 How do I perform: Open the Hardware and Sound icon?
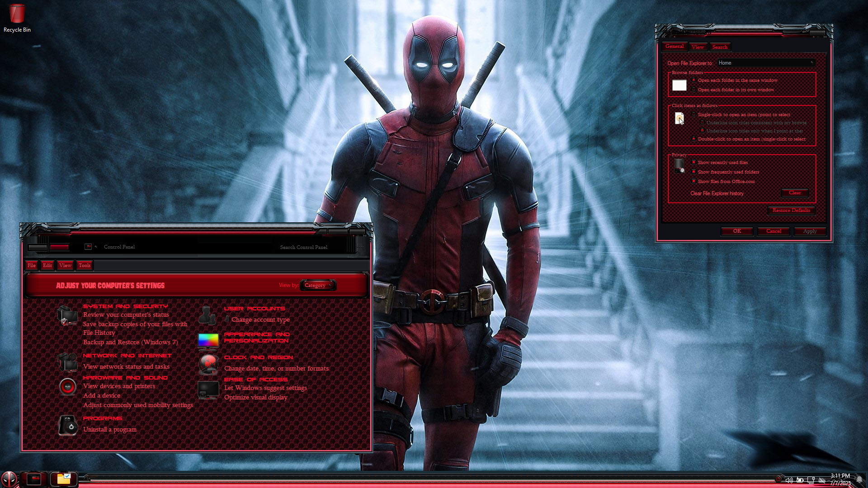pyautogui.click(x=68, y=386)
